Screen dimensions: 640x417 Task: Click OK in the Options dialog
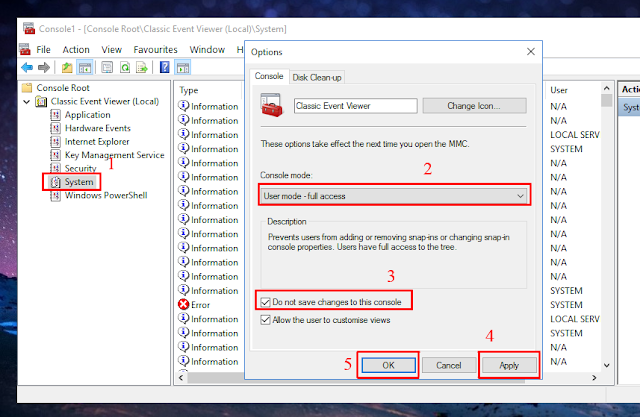pyautogui.click(x=388, y=365)
